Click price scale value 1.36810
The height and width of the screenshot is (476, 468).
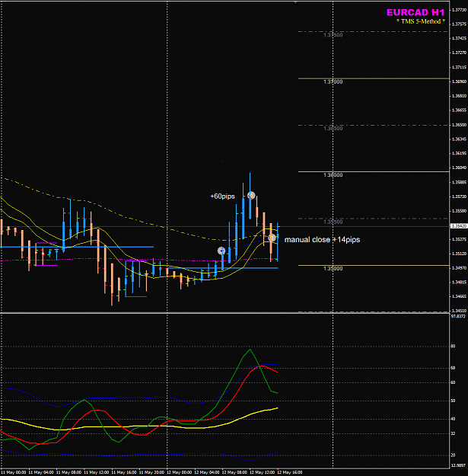pos(459,96)
